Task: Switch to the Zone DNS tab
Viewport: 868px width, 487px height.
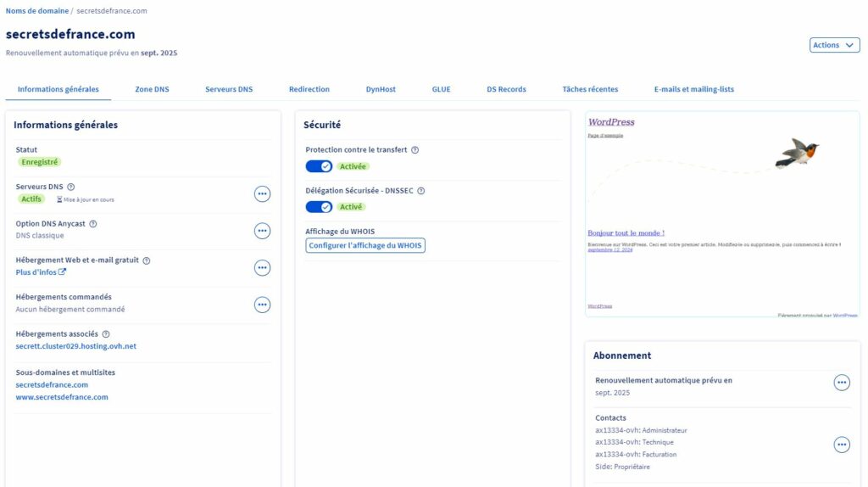Action: 152,89
